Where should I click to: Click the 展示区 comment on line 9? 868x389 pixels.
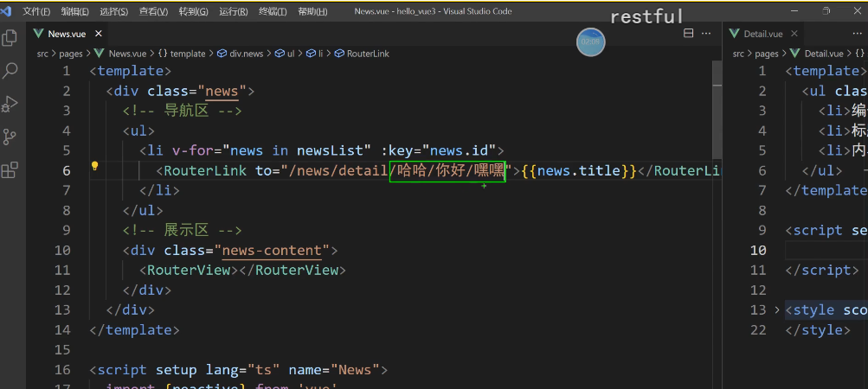(182, 230)
